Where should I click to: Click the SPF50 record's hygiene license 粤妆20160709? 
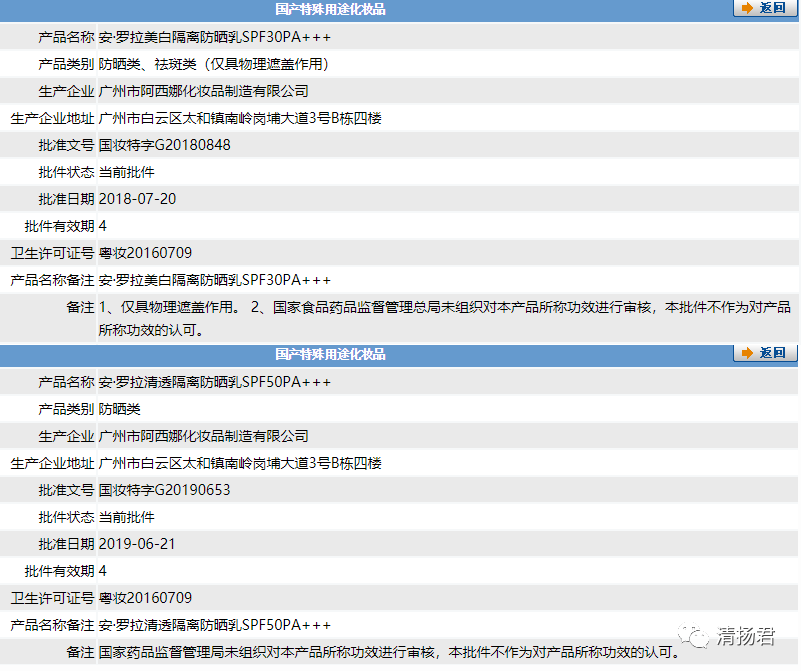pyautogui.click(x=145, y=598)
